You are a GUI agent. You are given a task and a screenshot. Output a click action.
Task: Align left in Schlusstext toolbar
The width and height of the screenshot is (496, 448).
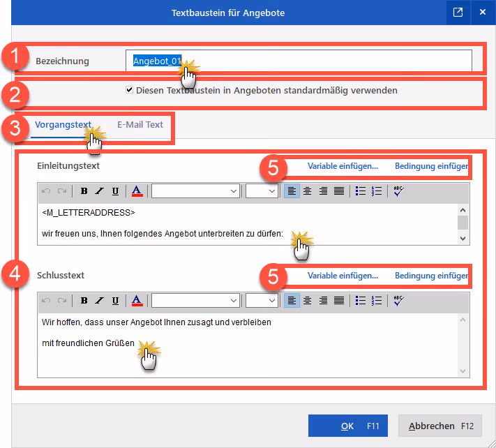pos(292,301)
